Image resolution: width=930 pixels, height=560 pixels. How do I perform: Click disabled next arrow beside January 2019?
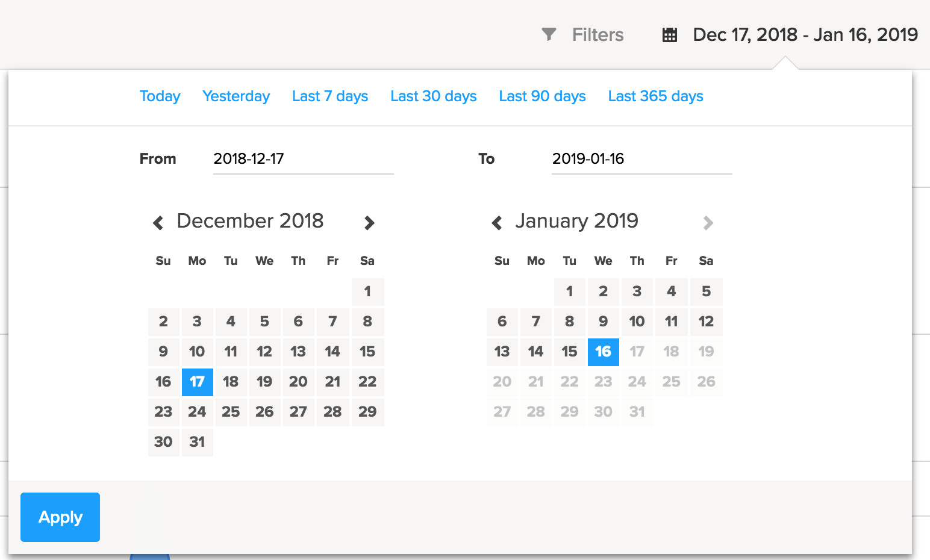(708, 223)
